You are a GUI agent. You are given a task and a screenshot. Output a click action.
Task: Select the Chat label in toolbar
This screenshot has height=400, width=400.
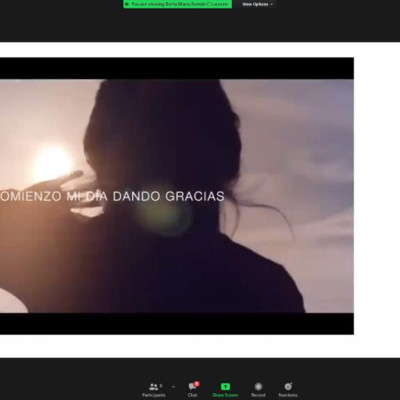coord(192,395)
